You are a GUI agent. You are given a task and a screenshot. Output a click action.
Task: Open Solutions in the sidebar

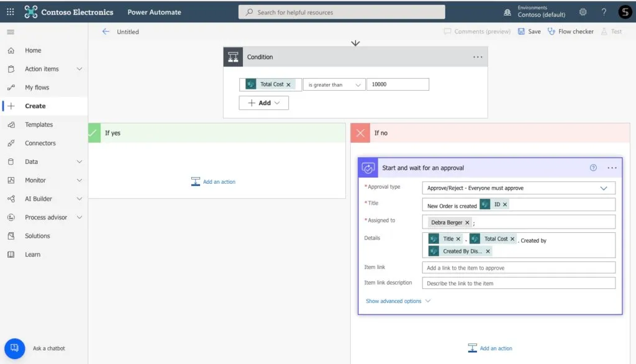tap(37, 236)
